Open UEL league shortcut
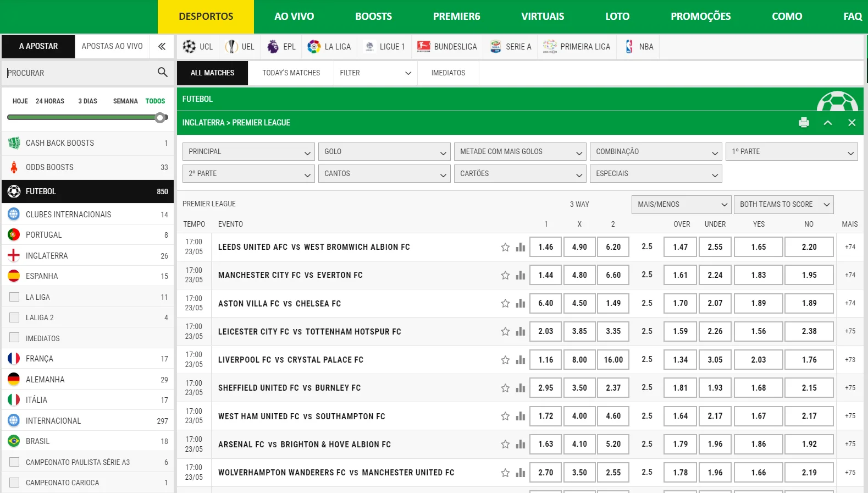This screenshot has width=868, height=493. (x=240, y=47)
